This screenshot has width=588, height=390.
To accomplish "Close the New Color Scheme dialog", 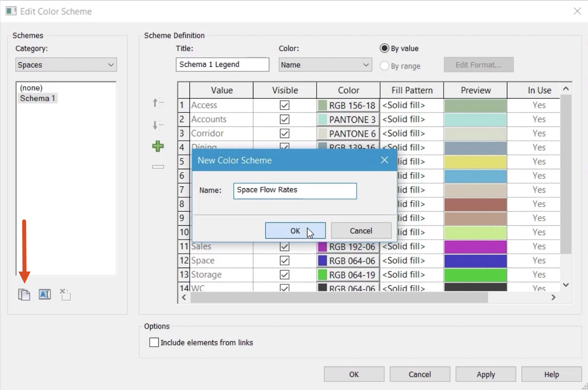I will (384, 160).
